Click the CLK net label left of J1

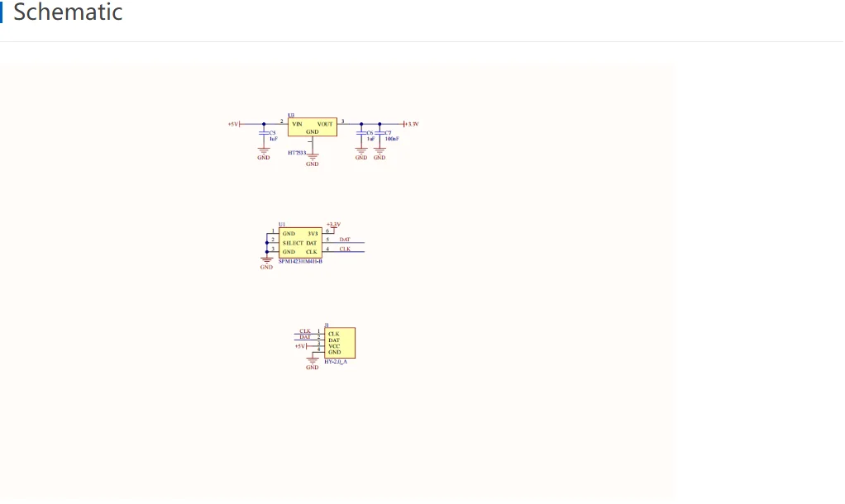(304, 330)
